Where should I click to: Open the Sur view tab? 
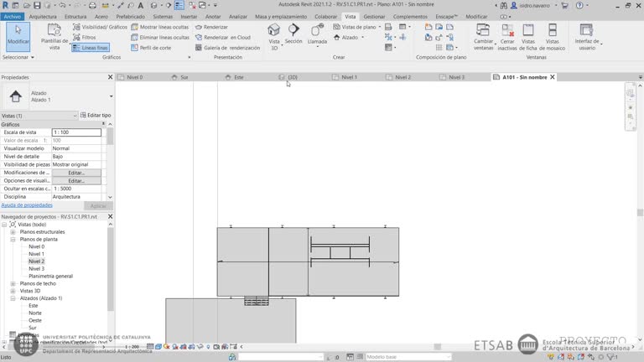[184, 77]
